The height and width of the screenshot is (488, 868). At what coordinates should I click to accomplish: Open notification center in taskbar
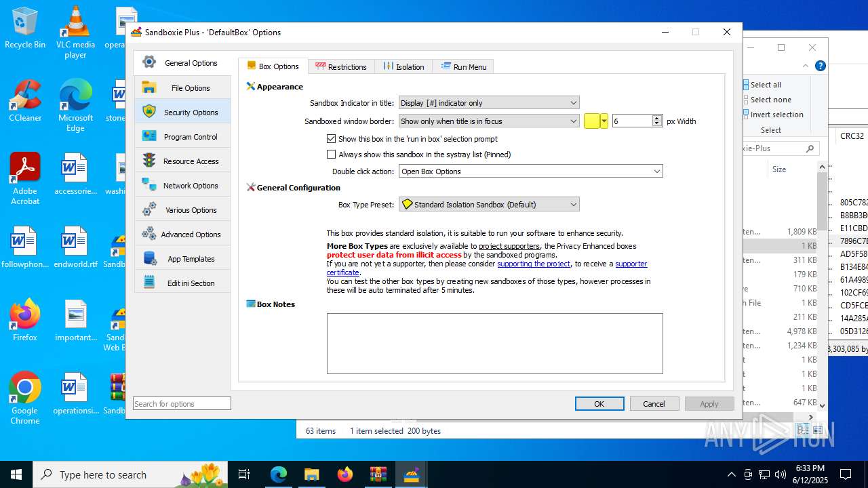tap(846, 474)
